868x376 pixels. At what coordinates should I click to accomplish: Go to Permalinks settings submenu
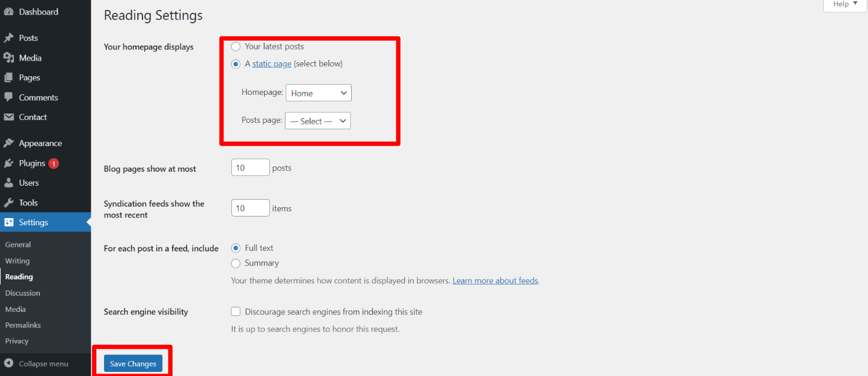pyautogui.click(x=23, y=325)
